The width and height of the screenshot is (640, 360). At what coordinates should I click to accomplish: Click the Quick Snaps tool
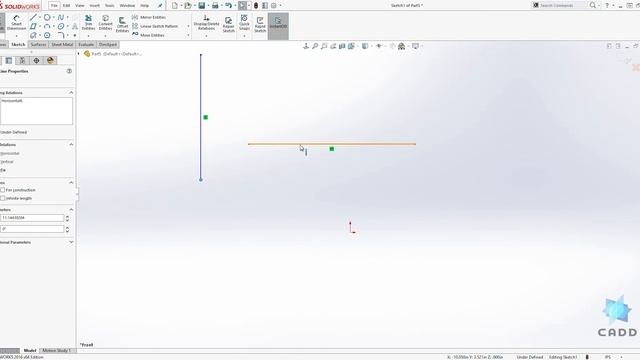click(x=244, y=23)
